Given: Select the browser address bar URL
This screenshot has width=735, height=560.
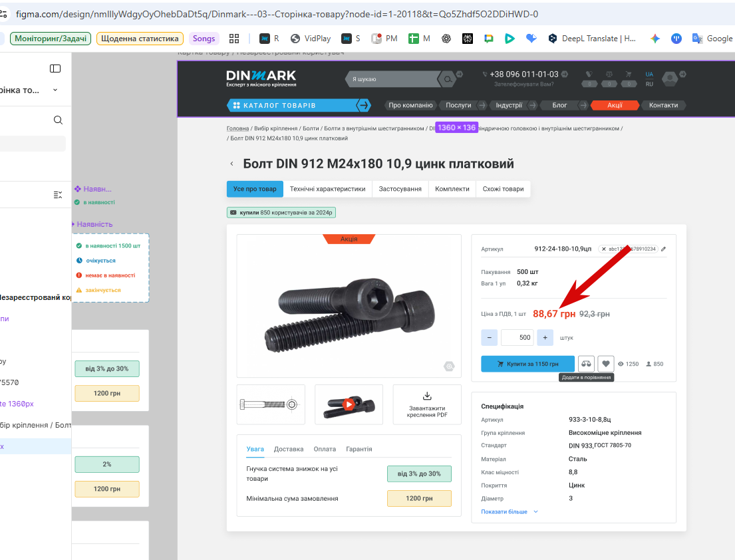Looking at the screenshot, I should [277, 14].
